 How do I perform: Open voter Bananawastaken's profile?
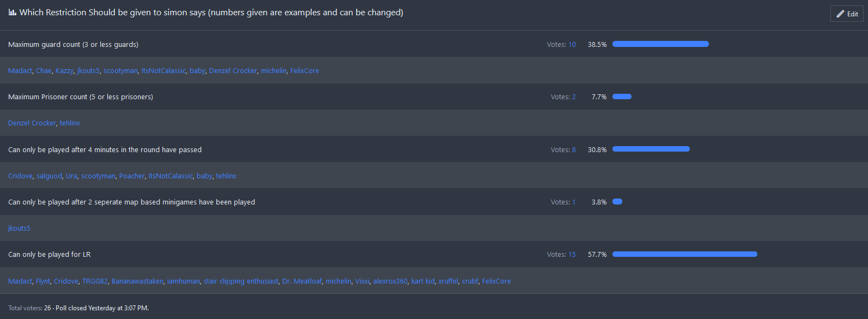point(137,281)
